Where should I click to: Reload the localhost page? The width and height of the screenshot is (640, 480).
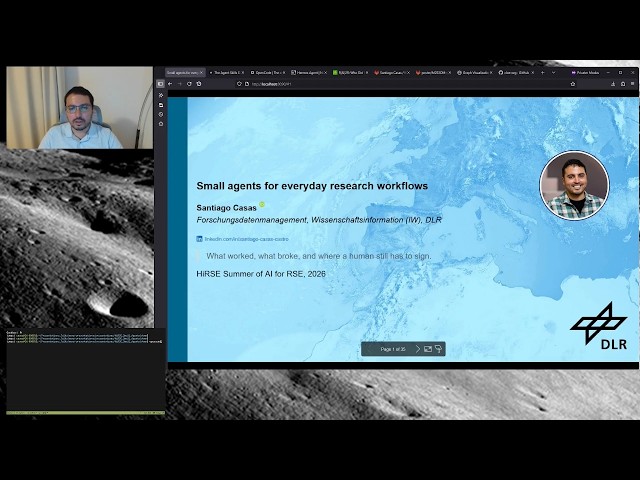189,84
